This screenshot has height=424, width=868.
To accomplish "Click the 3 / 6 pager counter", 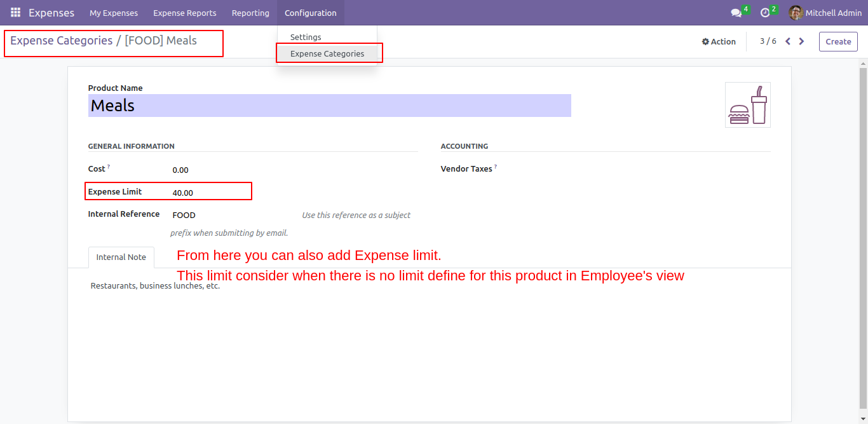I will 768,41.
